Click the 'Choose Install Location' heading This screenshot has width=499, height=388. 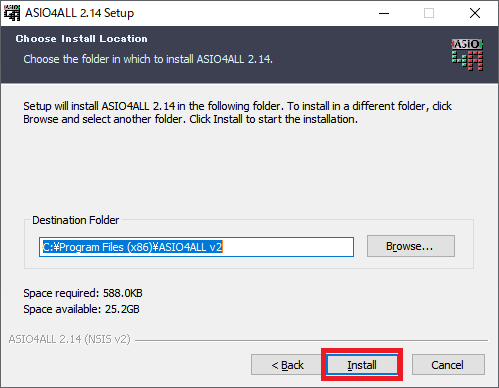pos(81,39)
